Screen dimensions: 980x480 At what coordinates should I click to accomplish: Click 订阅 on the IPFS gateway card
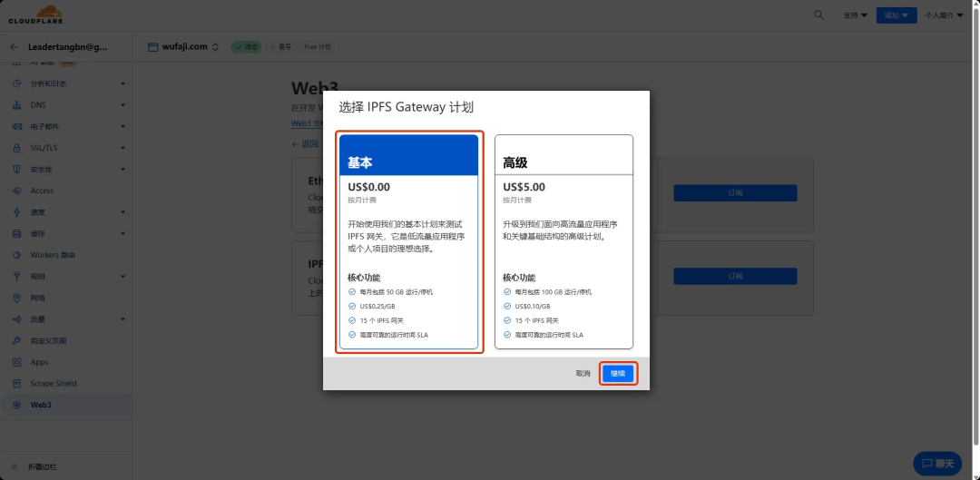click(735, 276)
